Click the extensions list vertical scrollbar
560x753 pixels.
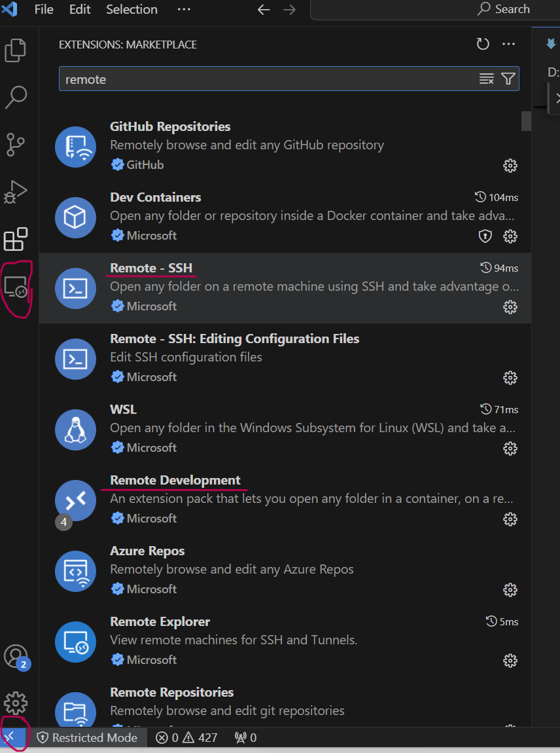pos(526,121)
